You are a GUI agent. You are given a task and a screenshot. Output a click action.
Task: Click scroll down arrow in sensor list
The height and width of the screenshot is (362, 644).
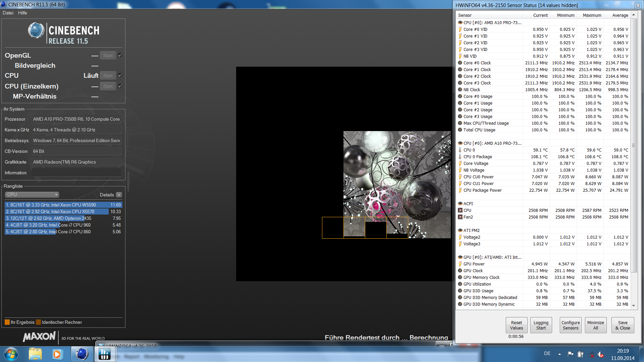[634, 306]
